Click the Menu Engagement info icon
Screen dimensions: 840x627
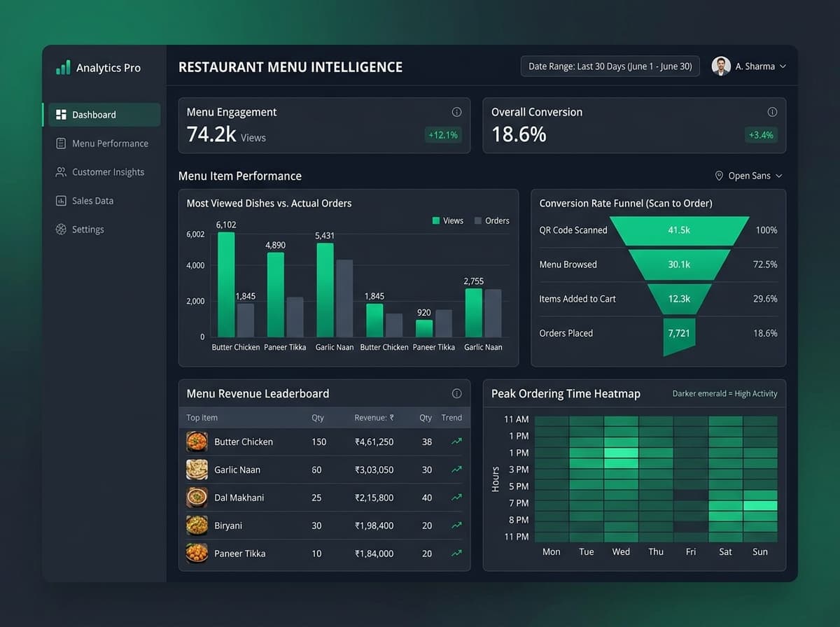tap(456, 112)
